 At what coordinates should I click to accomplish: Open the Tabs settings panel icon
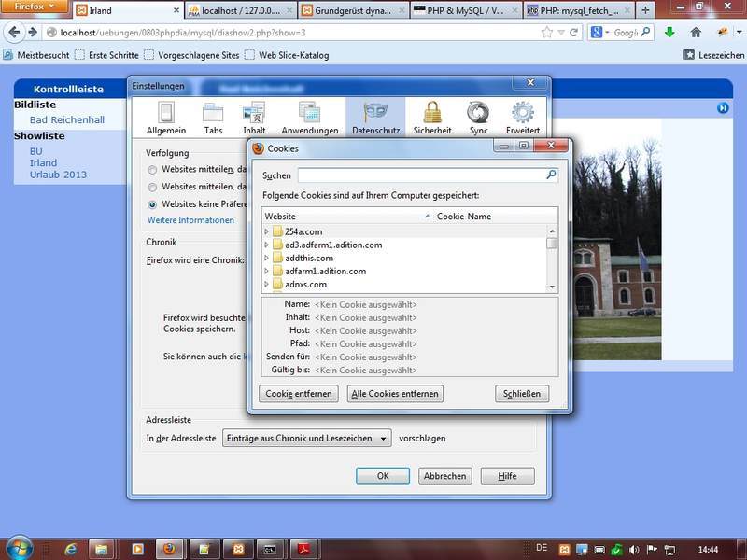[213, 114]
